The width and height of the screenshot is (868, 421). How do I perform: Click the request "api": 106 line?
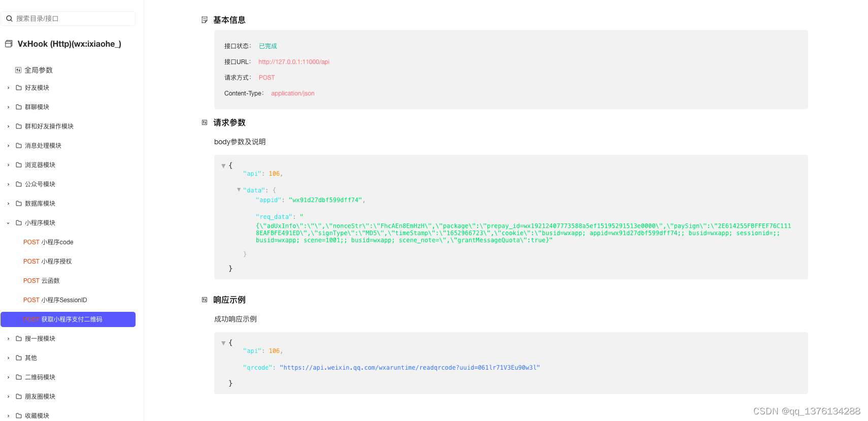click(263, 174)
